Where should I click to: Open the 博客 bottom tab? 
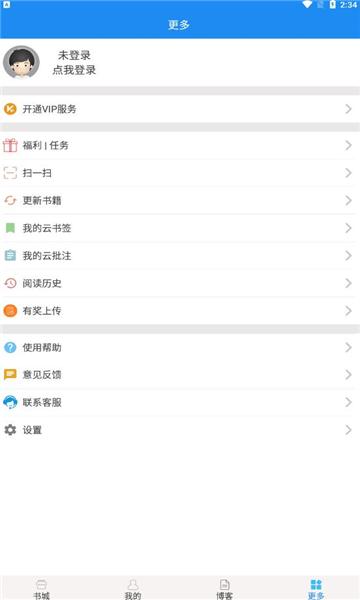pos(224,589)
